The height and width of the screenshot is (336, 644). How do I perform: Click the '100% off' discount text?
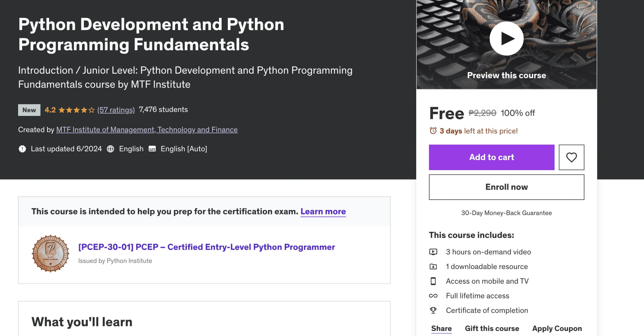pos(518,113)
